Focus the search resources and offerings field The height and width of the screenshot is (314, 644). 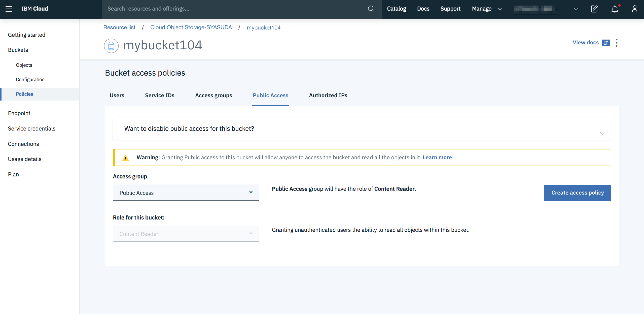pos(234,9)
